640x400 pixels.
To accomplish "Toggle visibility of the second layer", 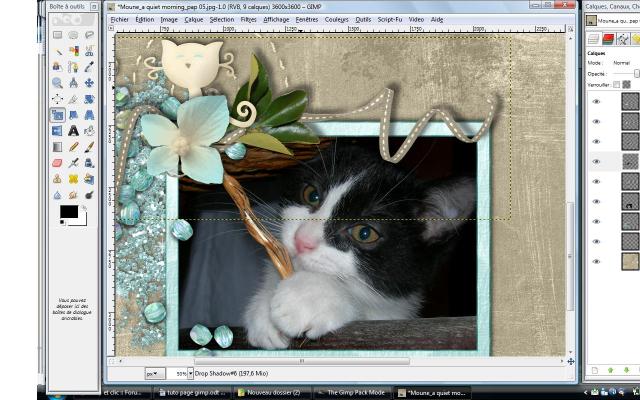I will pyautogui.click(x=596, y=122).
